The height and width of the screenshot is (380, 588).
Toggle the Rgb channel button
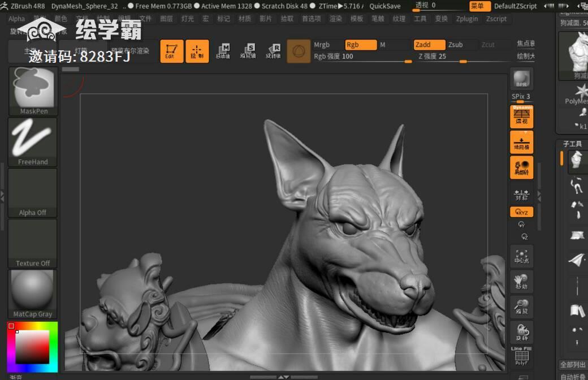[361, 45]
